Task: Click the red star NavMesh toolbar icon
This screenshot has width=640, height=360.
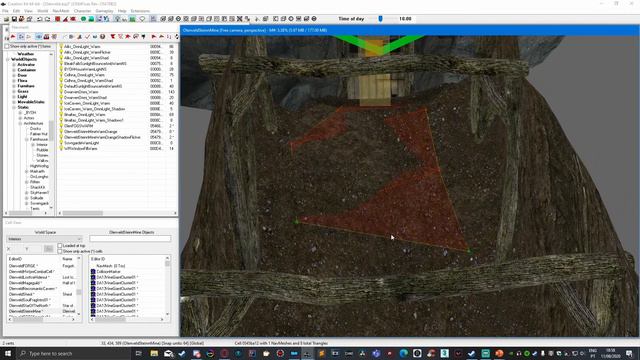Action: [128, 37]
